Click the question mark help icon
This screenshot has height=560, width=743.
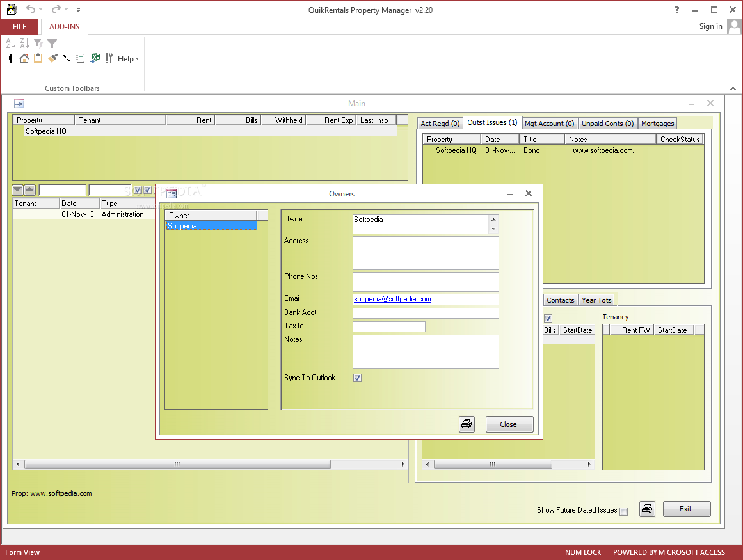[x=676, y=10]
